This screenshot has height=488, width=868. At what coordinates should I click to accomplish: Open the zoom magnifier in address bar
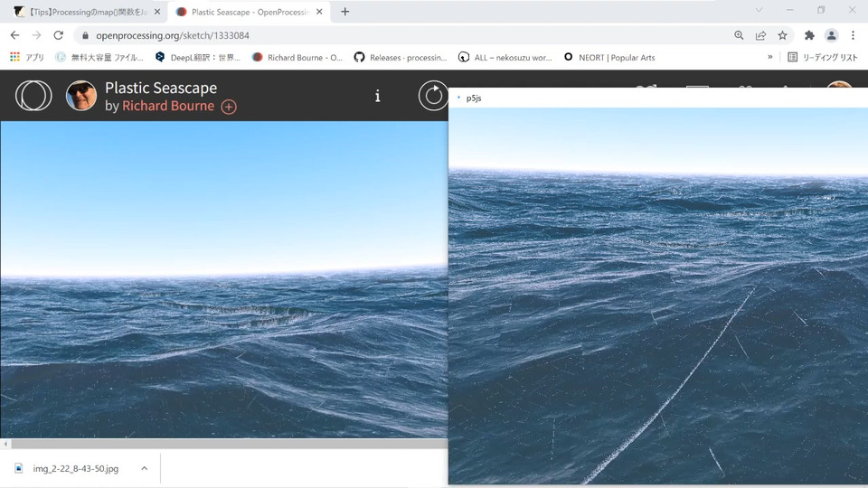[x=739, y=35]
